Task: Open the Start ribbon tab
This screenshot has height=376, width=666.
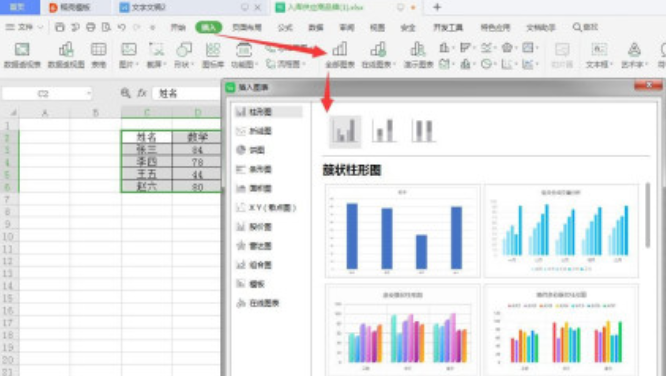Action: [x=178, y=27]
